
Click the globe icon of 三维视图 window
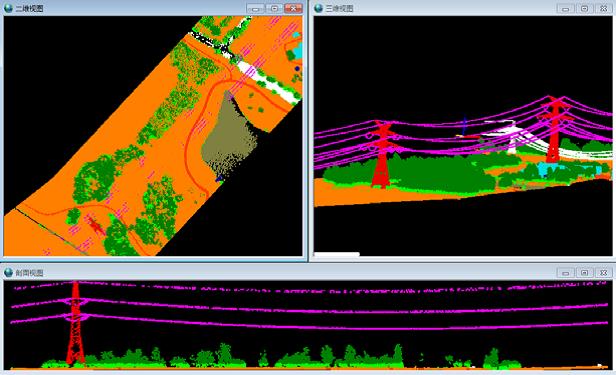tap(319, 8)
